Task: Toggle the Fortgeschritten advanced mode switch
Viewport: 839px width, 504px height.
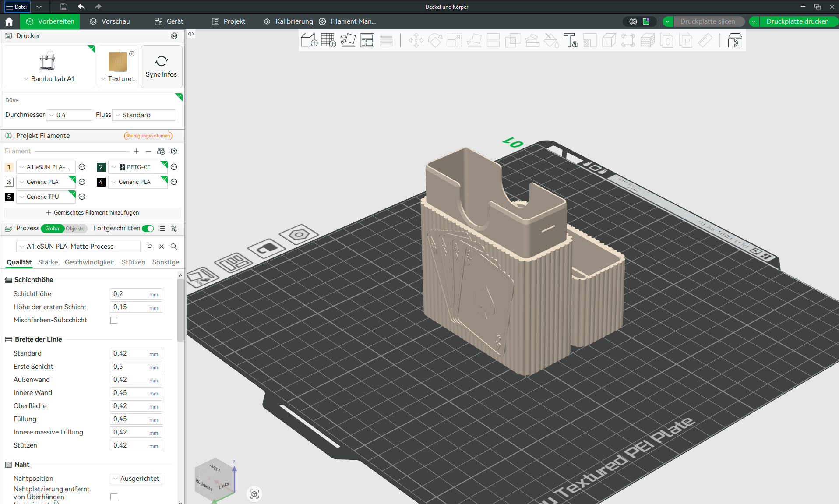Action: click(x=148, y=228)
